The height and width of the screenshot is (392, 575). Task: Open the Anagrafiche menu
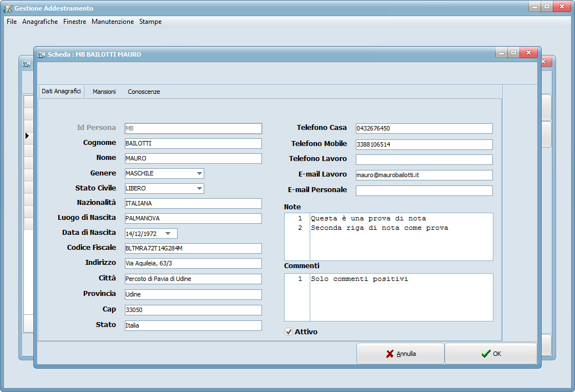pyautogui.click(x=40, y=22)
